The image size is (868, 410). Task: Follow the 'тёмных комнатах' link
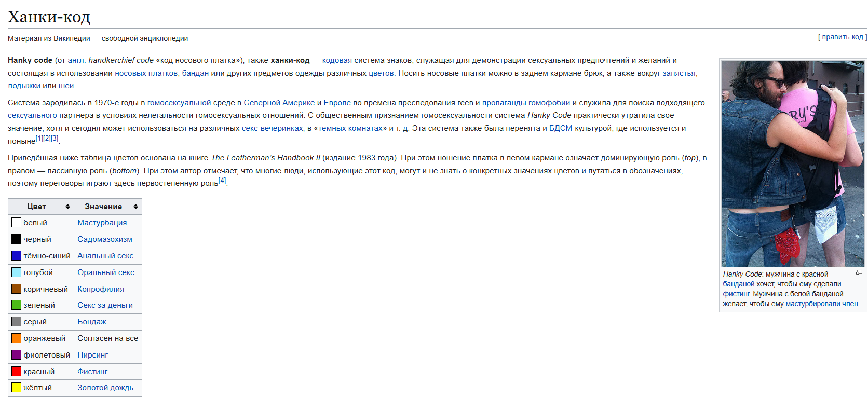350,128
